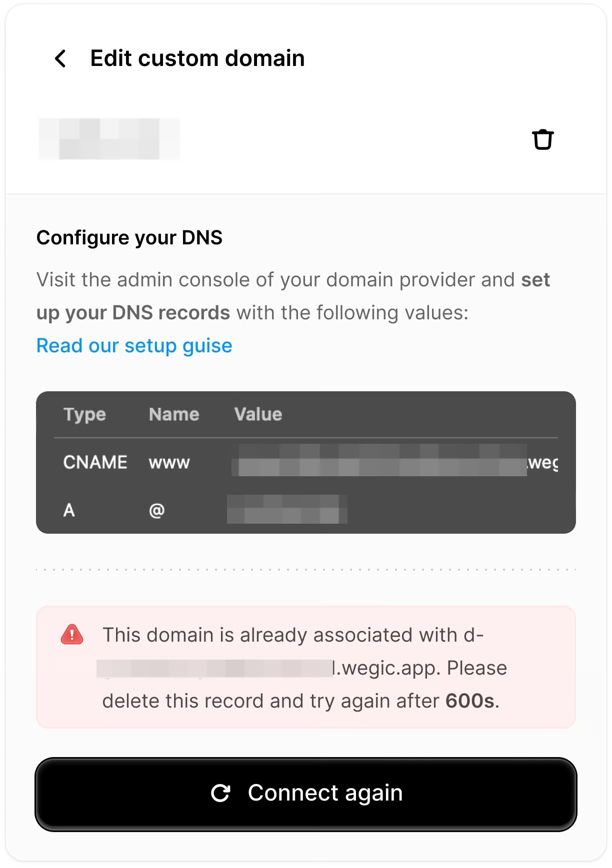Open the "Read our setup guise" link

134,346
